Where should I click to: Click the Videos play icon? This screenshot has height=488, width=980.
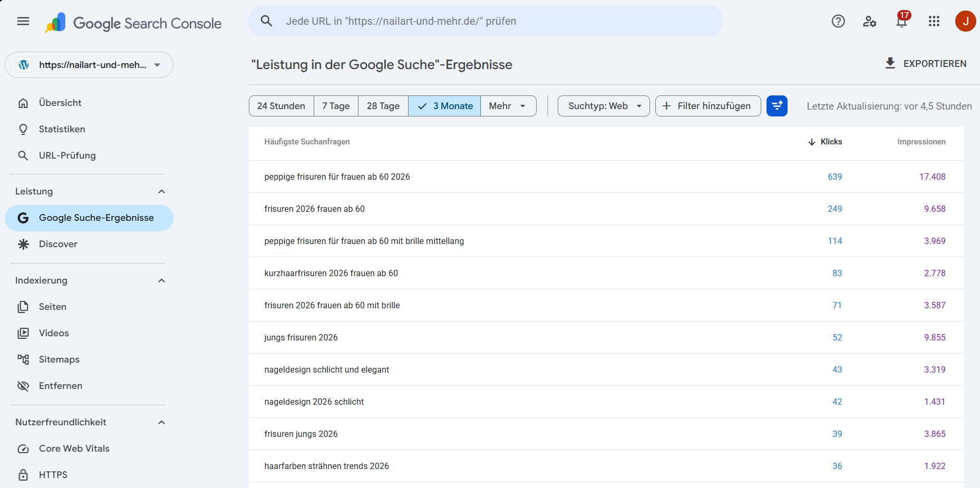coord(23,333)
